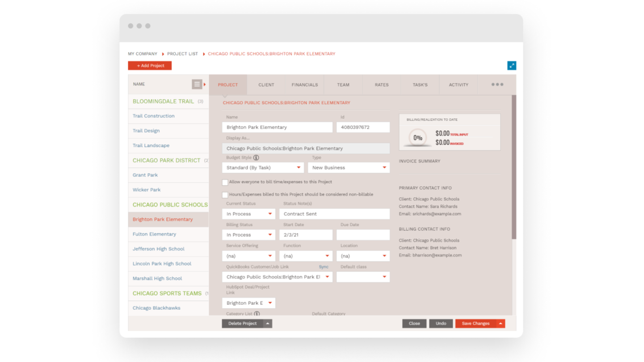644x362 pixels.
Task: Click the 0% billing realization gauge
Action: pos(417,138)
